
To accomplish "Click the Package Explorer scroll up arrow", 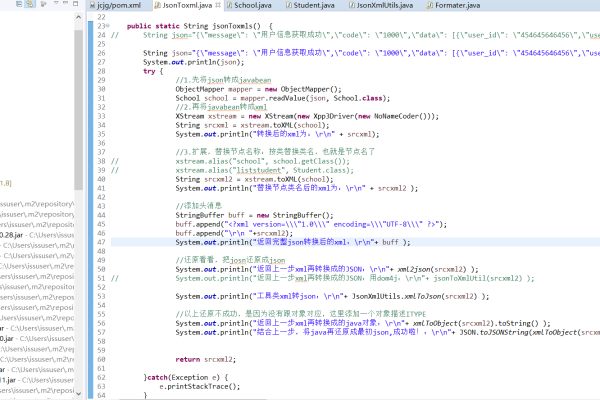I will click(x=78, y=17).
